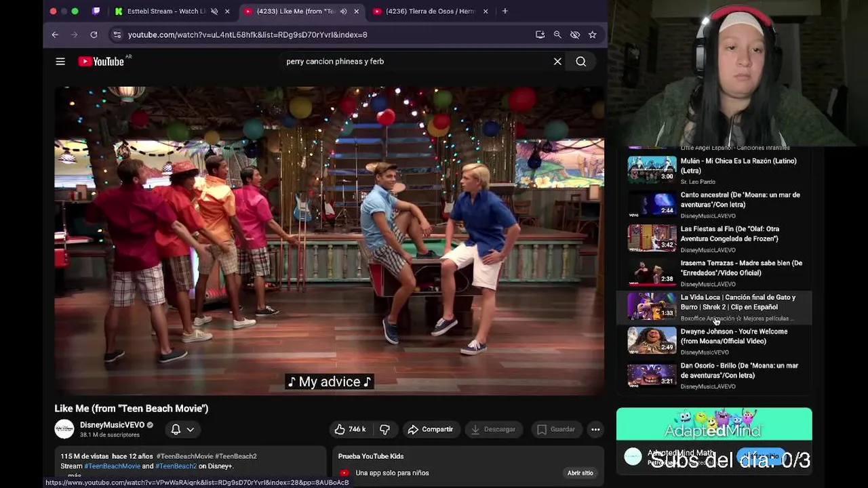Open notification bell dropdown for DisneyMusicVEVO
Screen dimensions: 868x488
[x=182, y=429]
